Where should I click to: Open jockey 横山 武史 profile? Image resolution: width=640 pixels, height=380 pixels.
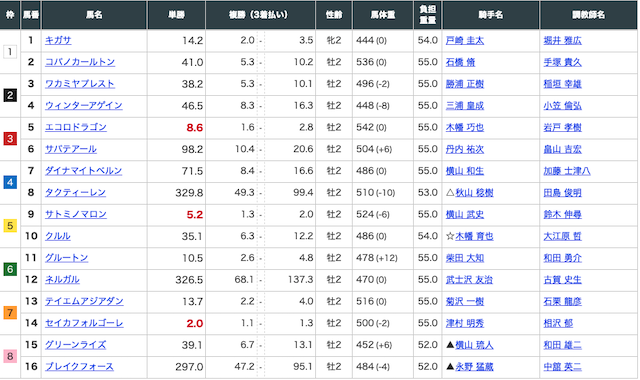tap(464, 214)
